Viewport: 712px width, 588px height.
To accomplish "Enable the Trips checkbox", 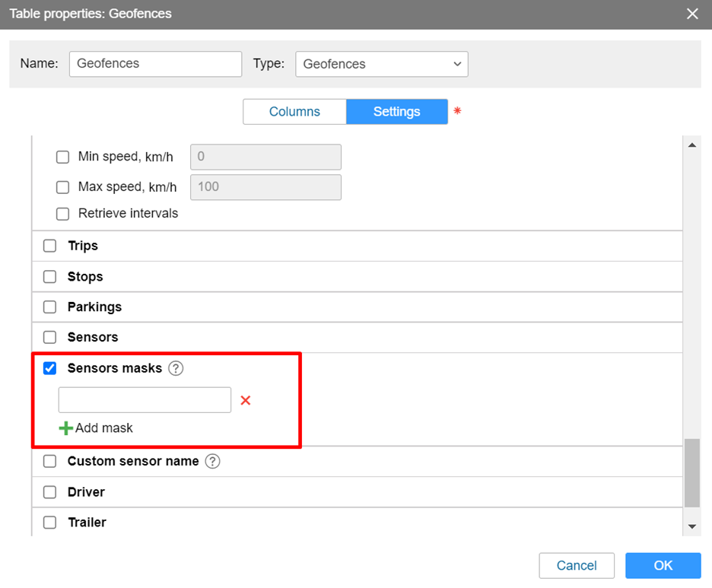I will click(x=50, y=246).
